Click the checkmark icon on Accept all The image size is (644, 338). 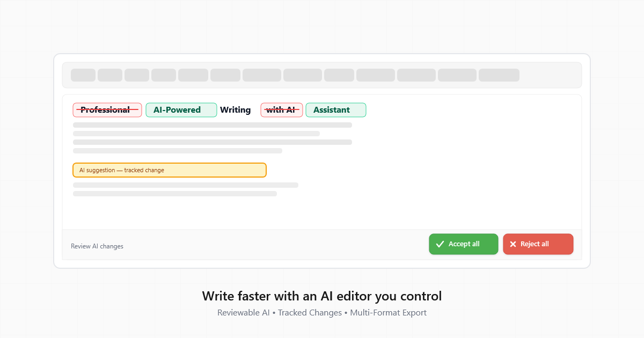(x=440, y=244)
